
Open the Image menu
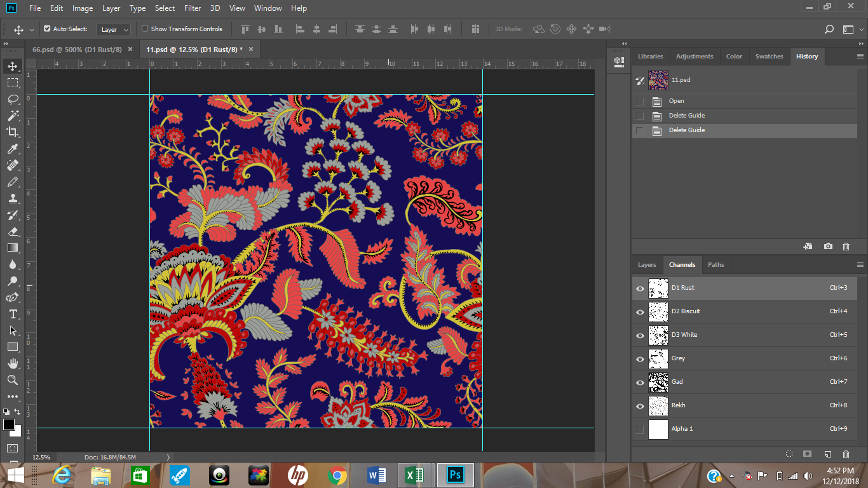[x=83, y=8]
